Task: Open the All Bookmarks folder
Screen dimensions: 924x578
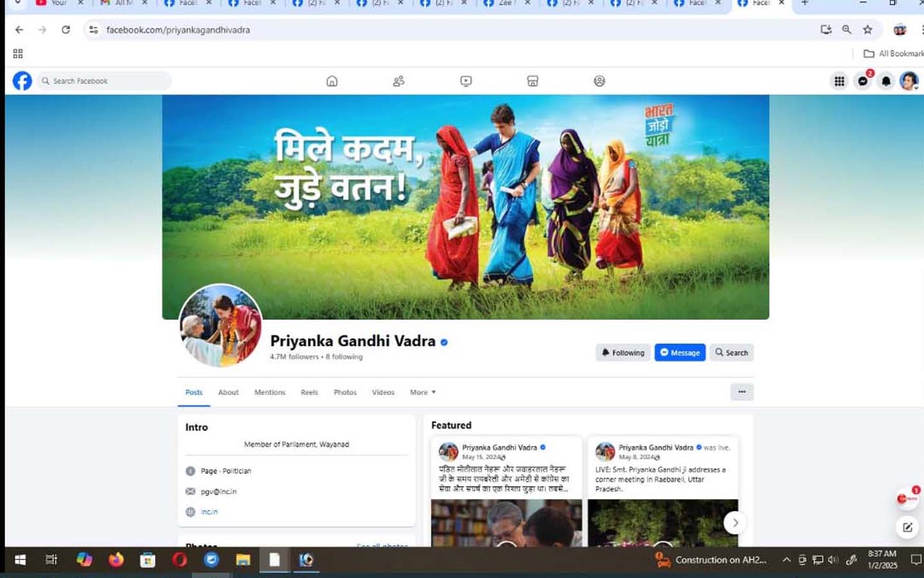Action: point(893,54)
